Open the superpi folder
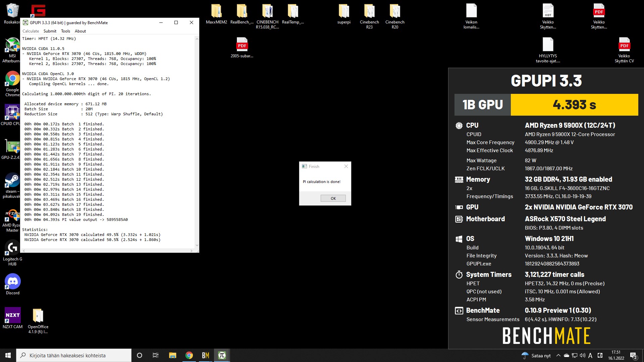Viewport: 644px width, 362px height. (x=344, y=14)
